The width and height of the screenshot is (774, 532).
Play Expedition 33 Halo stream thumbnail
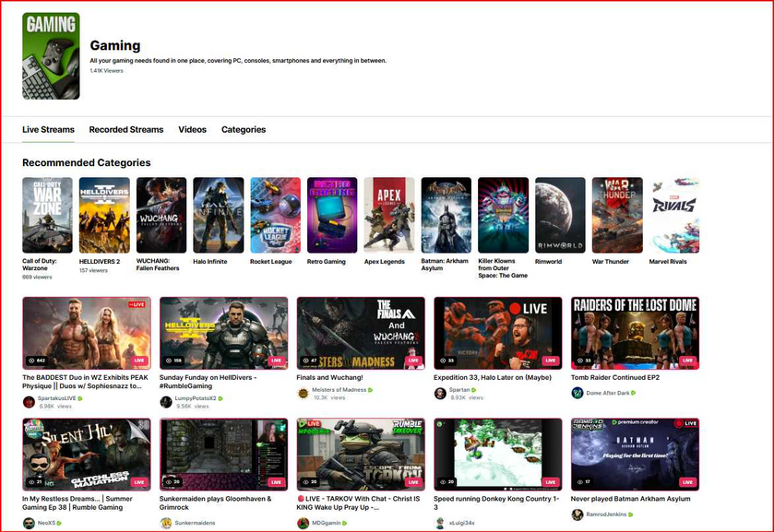[x=498, y=333]
